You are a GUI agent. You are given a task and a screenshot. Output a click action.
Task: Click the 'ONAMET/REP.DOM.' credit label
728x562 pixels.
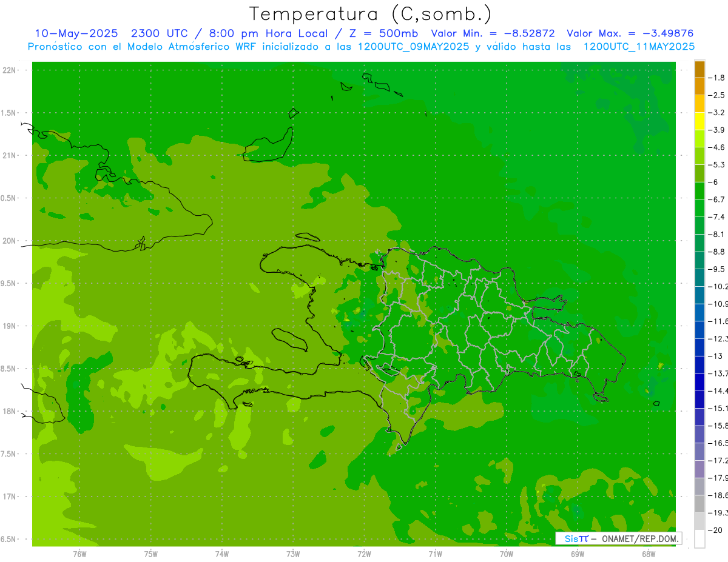click(x=641, y=538)
